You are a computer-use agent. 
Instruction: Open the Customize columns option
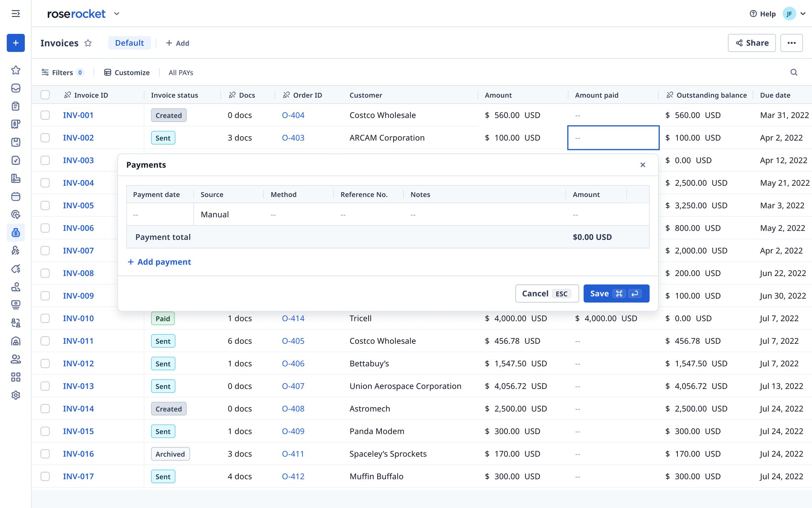[x=127, y=72]
